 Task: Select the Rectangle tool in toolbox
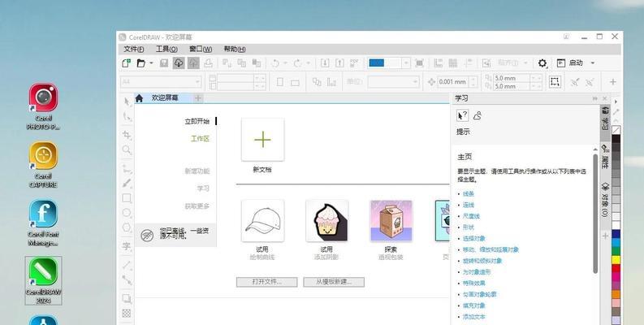tap(127, 197)
